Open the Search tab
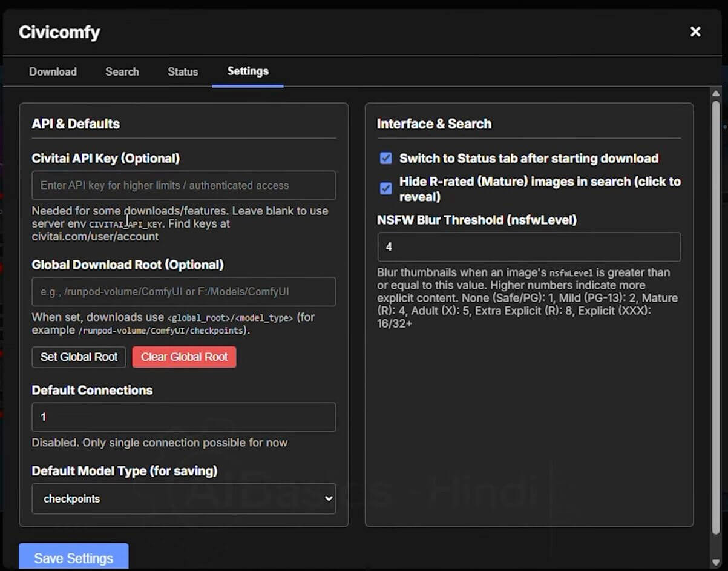This screenshot has width=728, height=571. click(122, 71)
